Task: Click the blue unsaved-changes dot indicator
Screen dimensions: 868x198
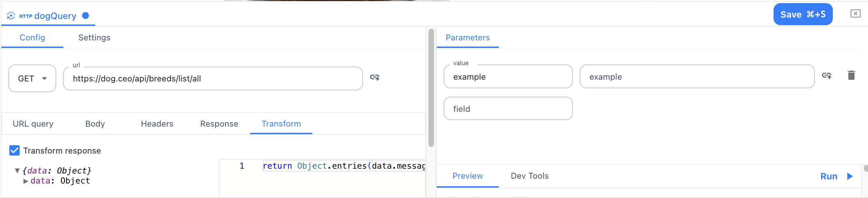Action: [85, 16]
